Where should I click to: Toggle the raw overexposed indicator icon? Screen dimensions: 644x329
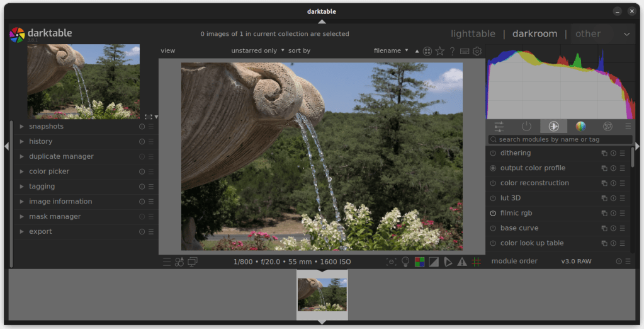pos(419,262)
